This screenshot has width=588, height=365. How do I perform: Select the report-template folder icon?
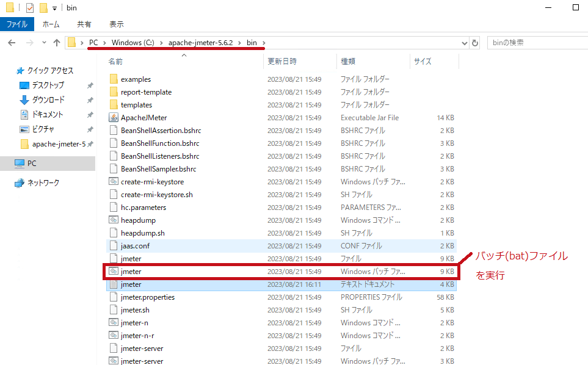click(114, 92)
